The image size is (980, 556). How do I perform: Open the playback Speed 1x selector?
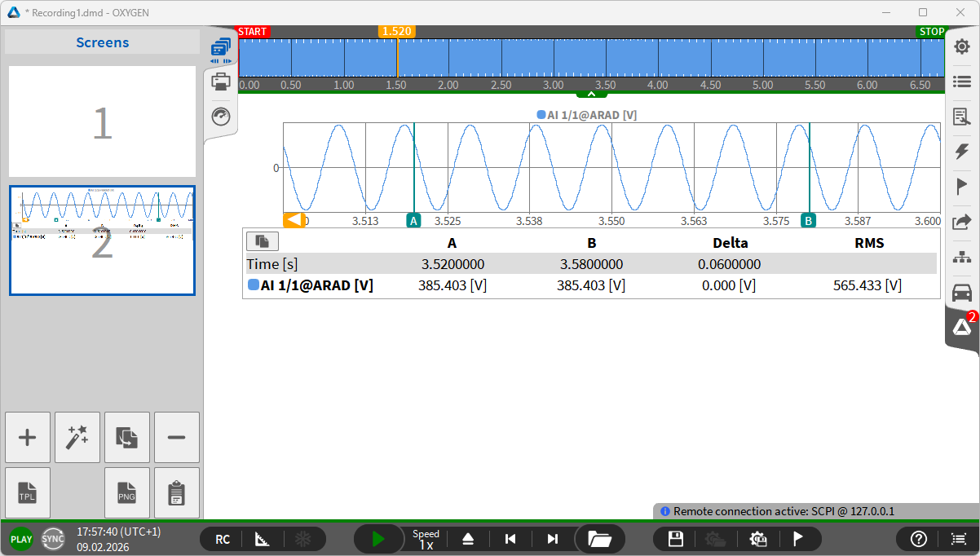[426, 539]
